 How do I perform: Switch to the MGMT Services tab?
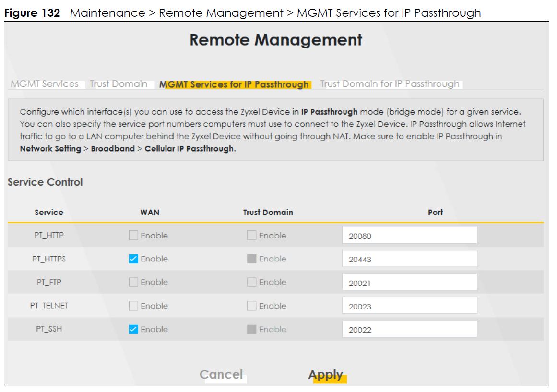[45, 84]
